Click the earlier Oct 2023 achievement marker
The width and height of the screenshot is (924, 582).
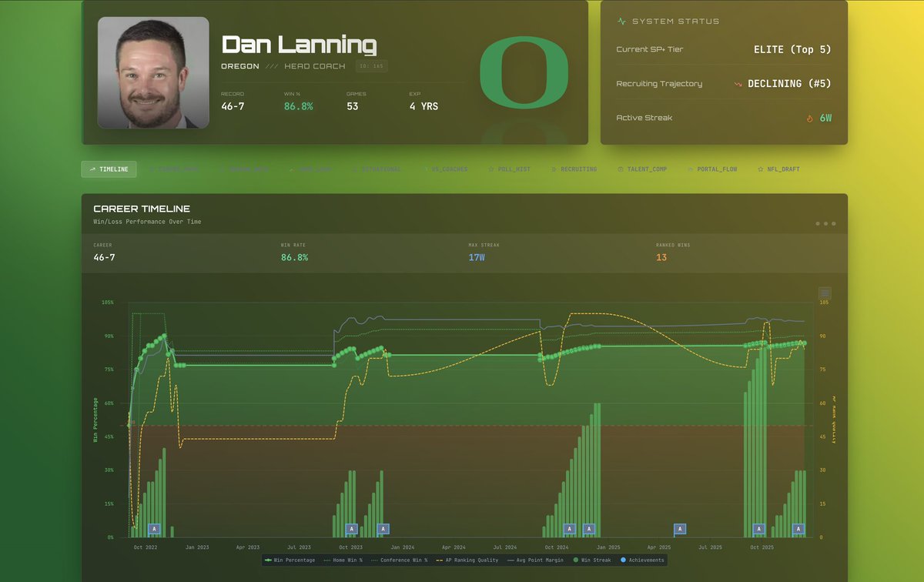coord(352,529)
